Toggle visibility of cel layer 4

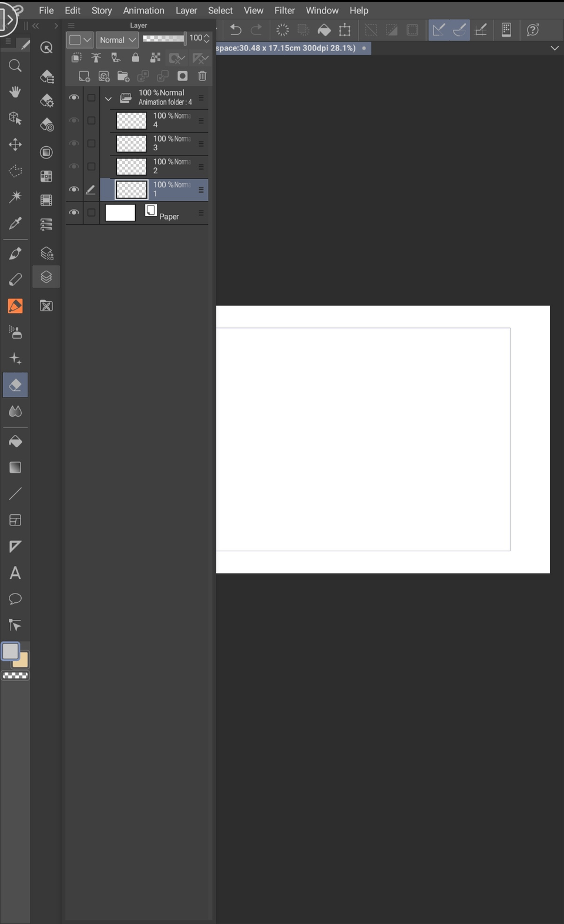click(74, 120)
